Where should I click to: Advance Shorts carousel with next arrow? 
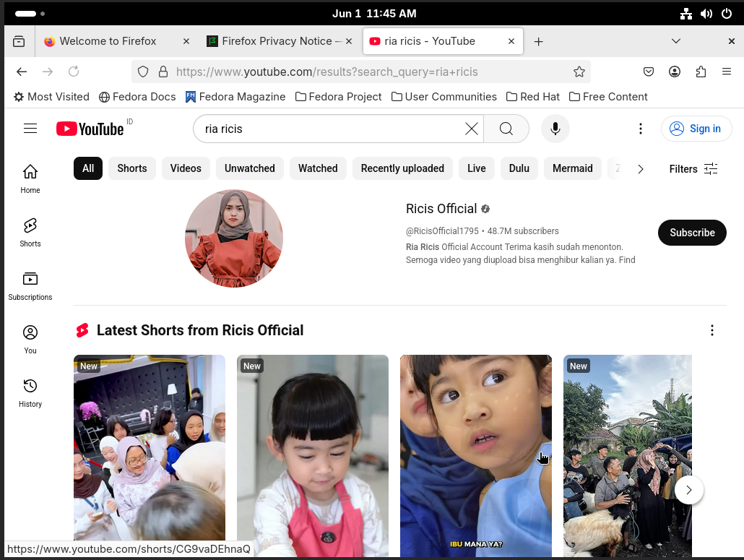(689, 490)
